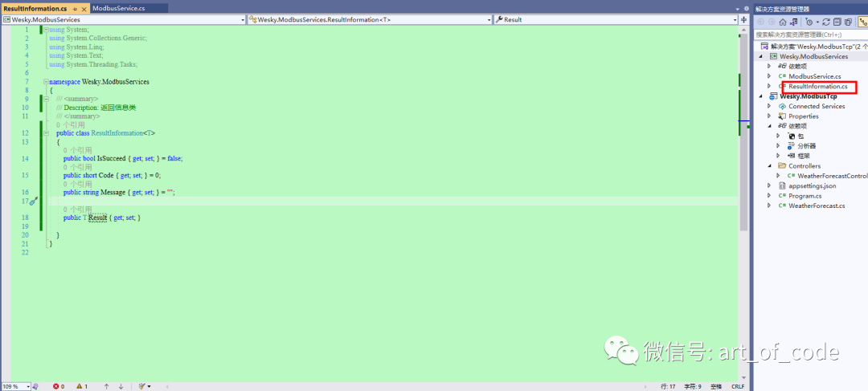Screen dimensions: 868x391
Task: Collapse the summary comment at line 9
Action: click(46, 99)
